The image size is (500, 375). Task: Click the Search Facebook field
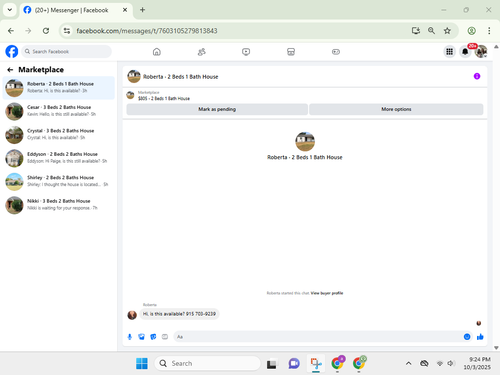pos(67,52)
